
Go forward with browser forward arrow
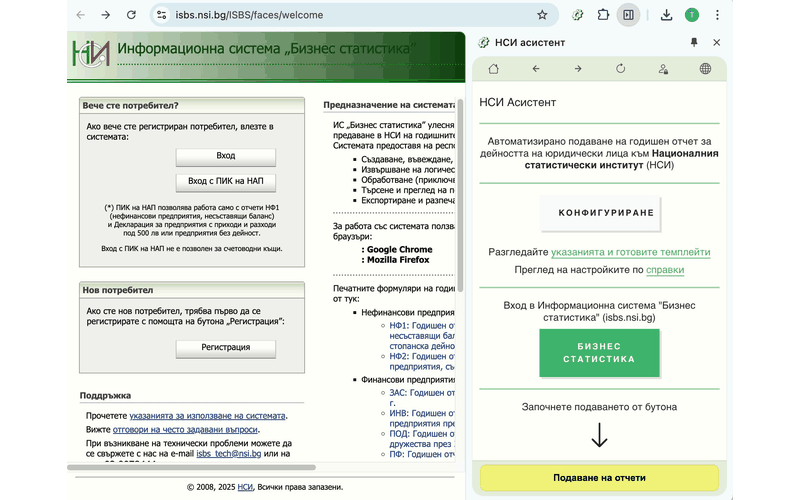click(106, 15)
